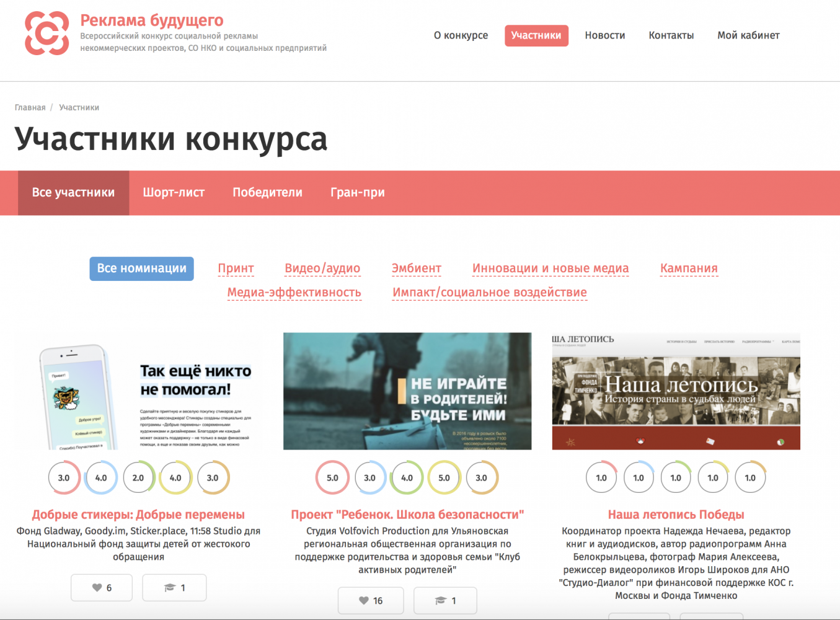Click yellow 4.0 rating circle under Добрые стикеры
The image size is (840, 620).
[175, 478]
